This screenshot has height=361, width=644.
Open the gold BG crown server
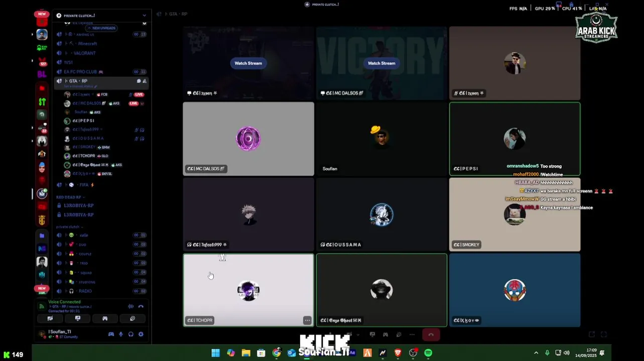tap(42, 220)
